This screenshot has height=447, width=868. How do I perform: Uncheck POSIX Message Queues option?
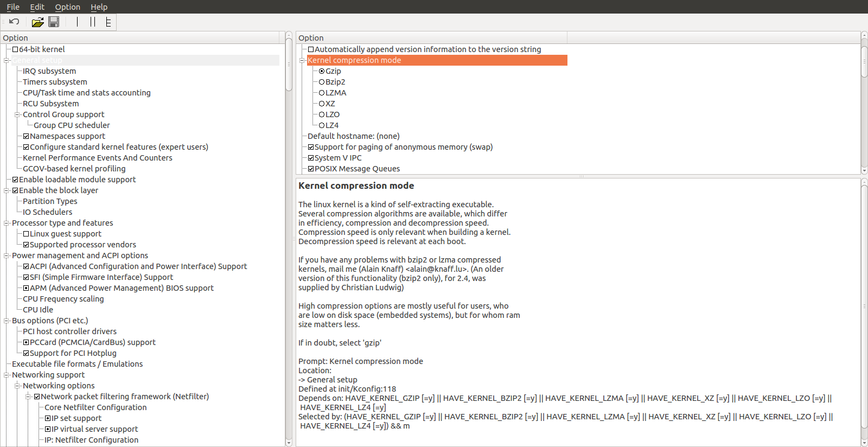[311, 169]
